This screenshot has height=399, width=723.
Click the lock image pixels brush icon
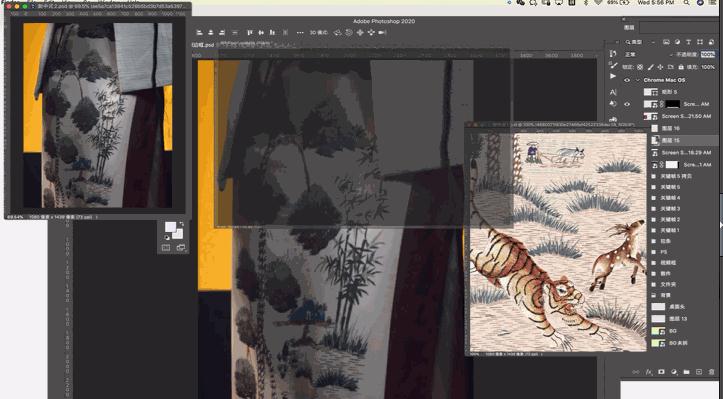coord(650,67)
